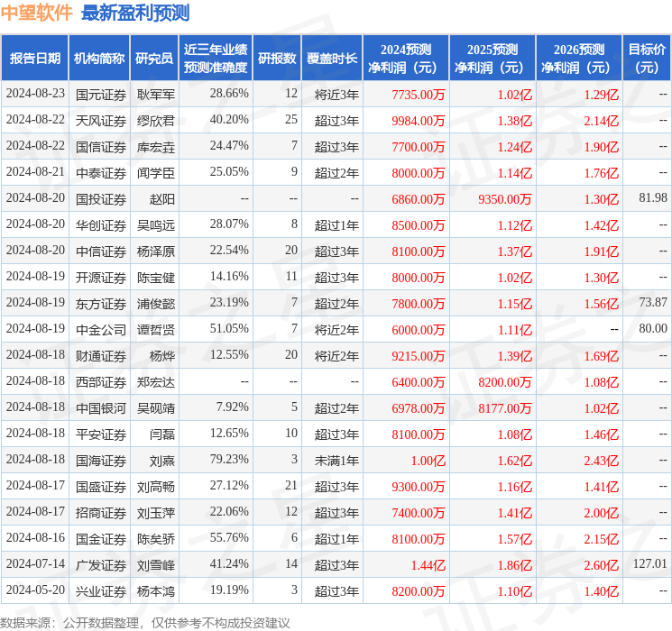The image size is (672, 631).
Task: Select the 报告日期 column header
Action: (x=34, y=59)
